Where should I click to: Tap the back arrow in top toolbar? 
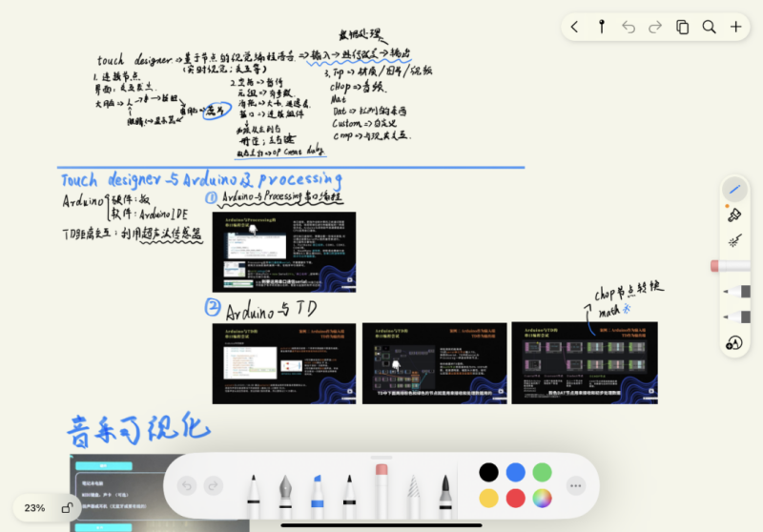pos(575,27)
